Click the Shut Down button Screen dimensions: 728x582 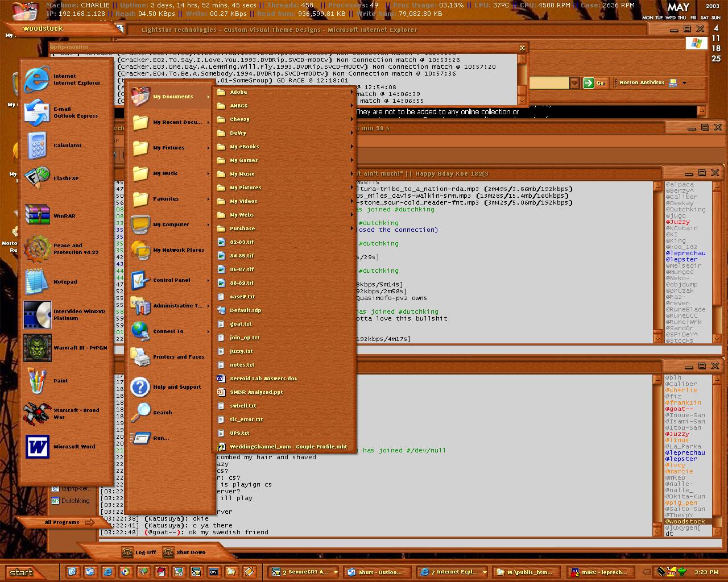pos(184,552)
